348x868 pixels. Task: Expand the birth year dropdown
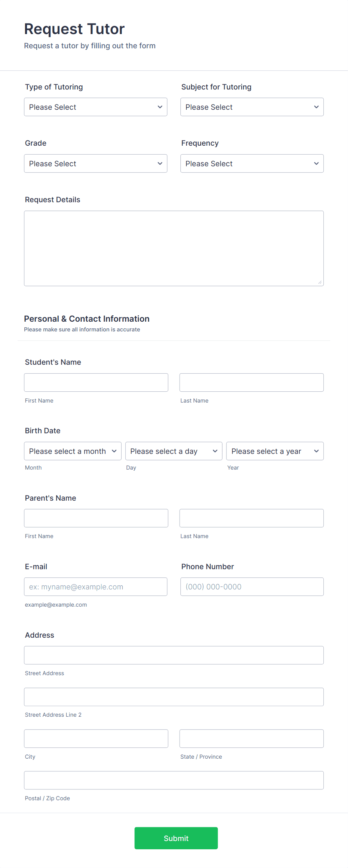[x=274, y=451]
